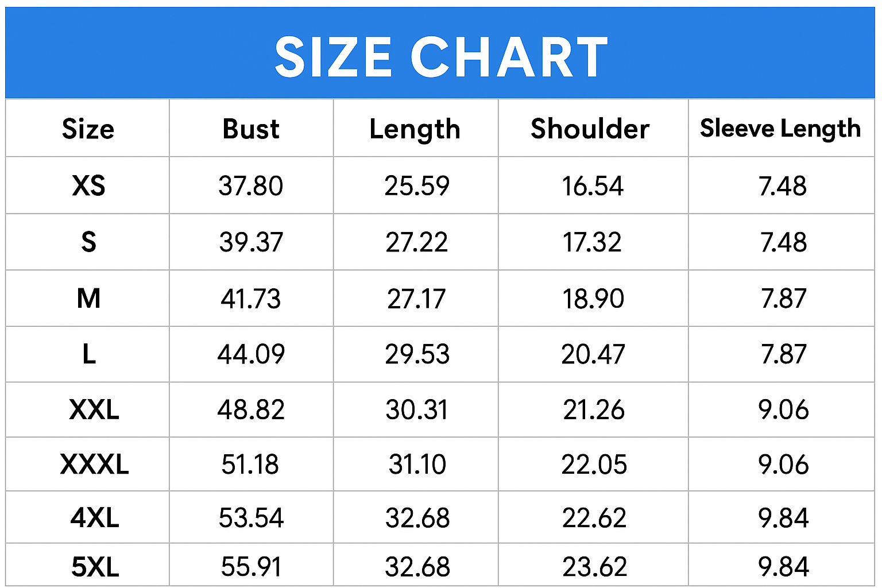Select the length value 29.53
This screenshot has width=882, height=588.
pos(417,354)
